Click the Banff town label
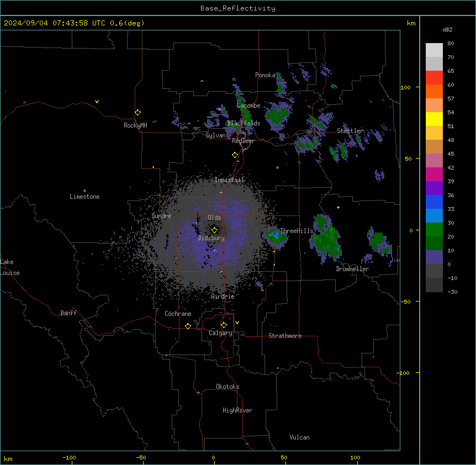 68,313
